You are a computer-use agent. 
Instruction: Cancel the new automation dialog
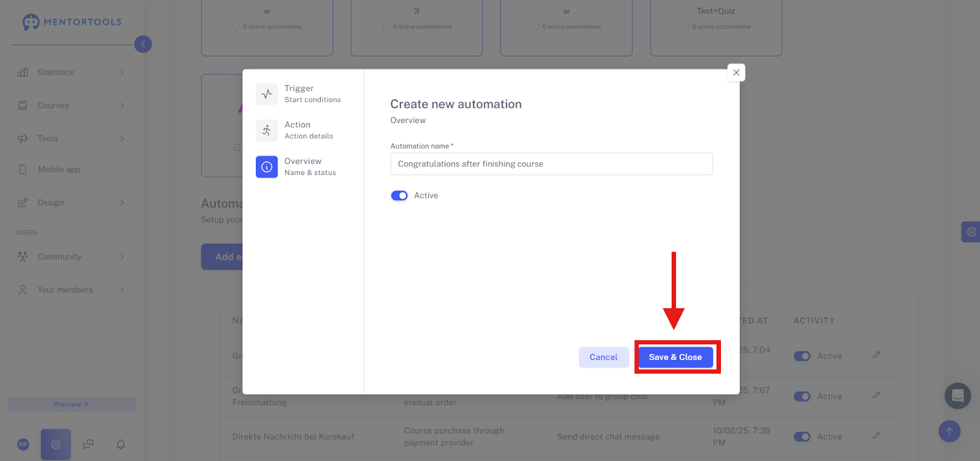[x=603, y=357]
